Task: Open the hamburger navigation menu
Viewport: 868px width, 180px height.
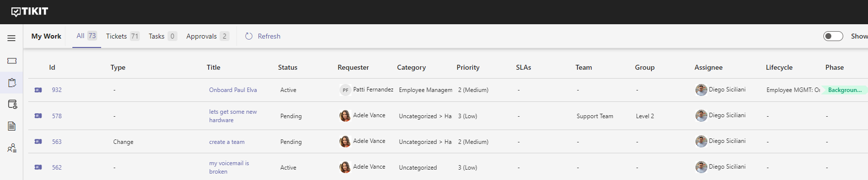Action: [11, 38]
